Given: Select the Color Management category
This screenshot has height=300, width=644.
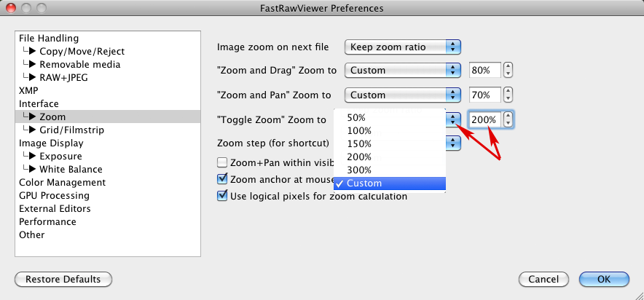Looking at the screenshot, I should 62,183.
